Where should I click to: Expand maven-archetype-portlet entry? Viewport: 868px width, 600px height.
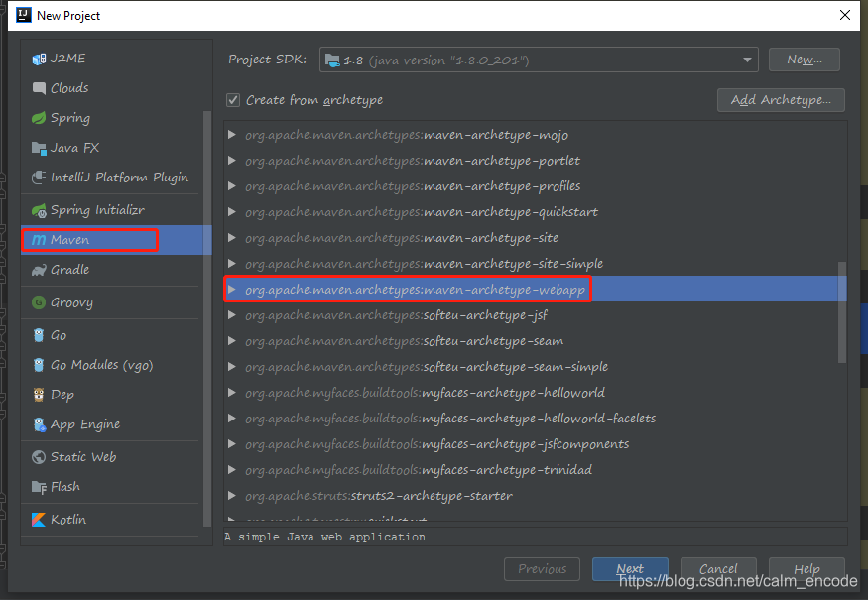[x=232, y=161]
